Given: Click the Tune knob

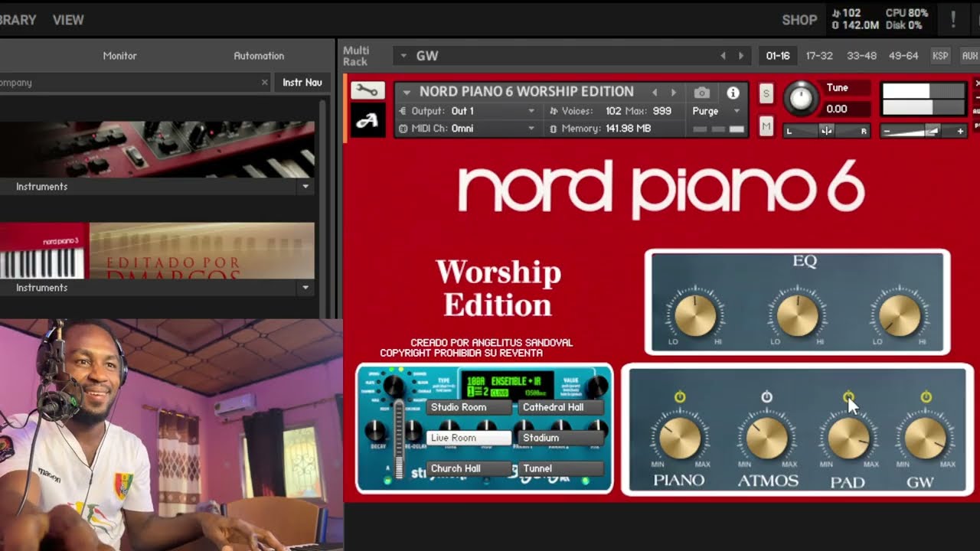Looking at the screenshot, I should (800, 98).
